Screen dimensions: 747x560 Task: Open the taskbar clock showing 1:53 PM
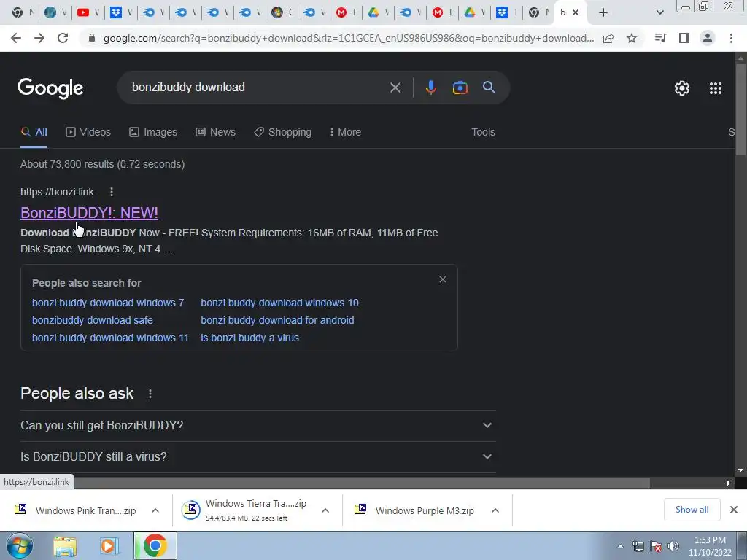tap(710, 546)
